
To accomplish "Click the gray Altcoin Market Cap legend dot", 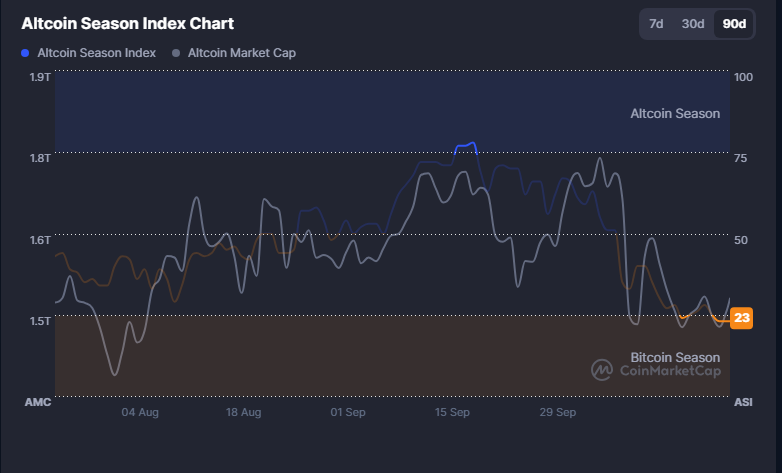I will tap(177, 52).
